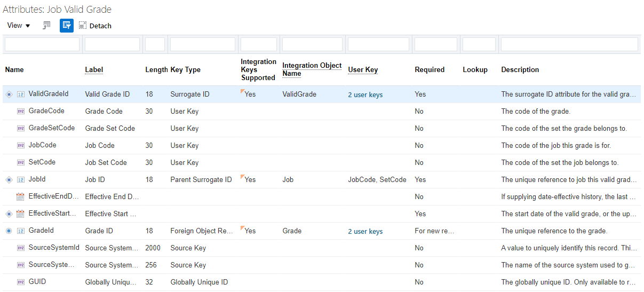Open the 2 user keys link for GradeId
This screenshot has width=644, height=292.
tap(365, 231)
